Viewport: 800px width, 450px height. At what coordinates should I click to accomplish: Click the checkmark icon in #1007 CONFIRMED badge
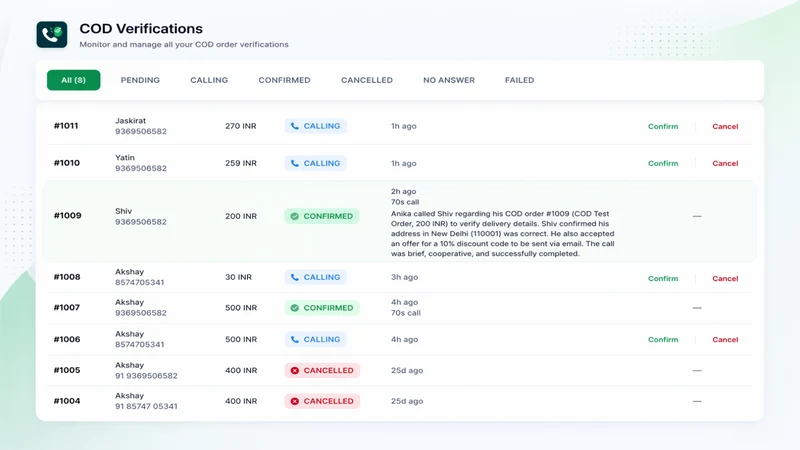point(294,308)
